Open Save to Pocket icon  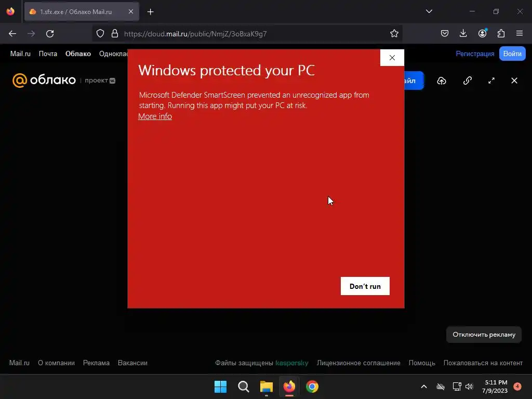coord(445,34)
